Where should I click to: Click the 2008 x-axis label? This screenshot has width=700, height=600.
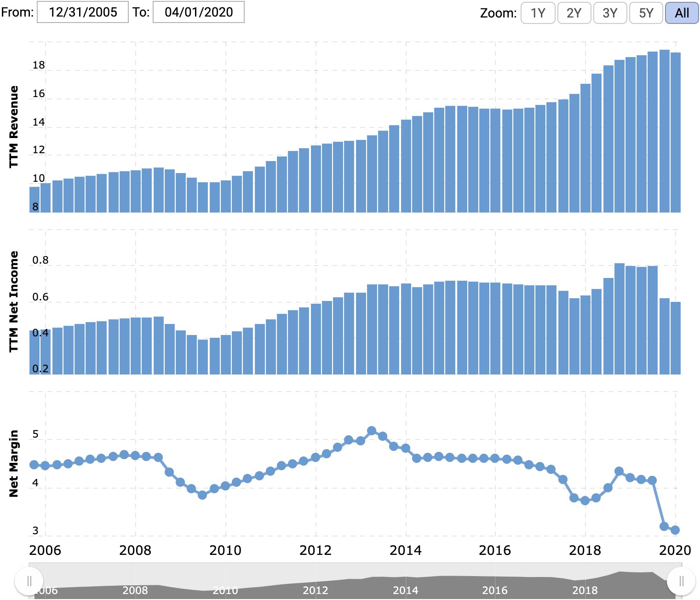point(135,550)
